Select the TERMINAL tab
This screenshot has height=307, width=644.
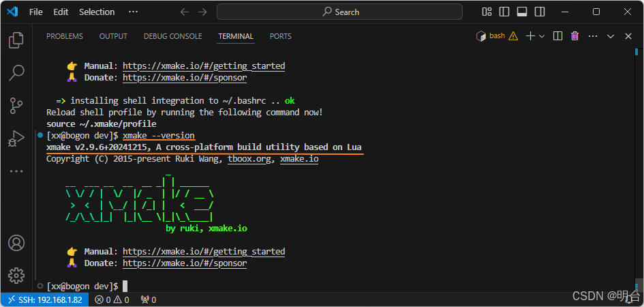236,36
